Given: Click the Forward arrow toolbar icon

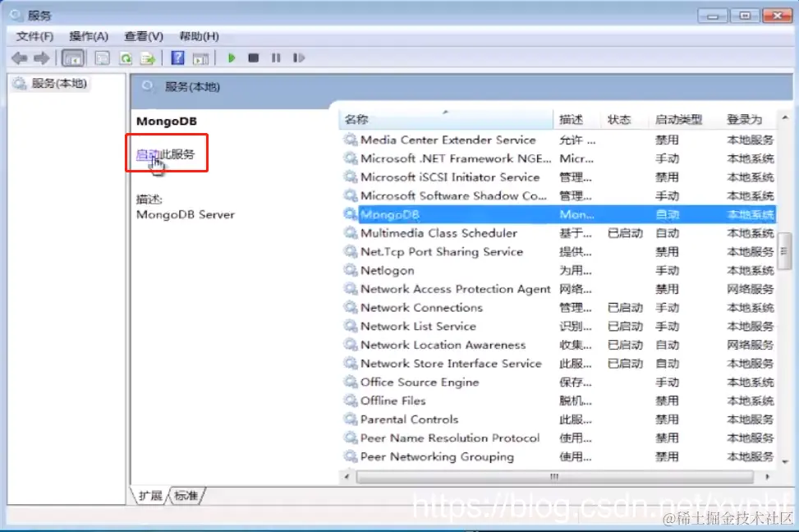Looking at the screenshot, I should pos(42,58).
